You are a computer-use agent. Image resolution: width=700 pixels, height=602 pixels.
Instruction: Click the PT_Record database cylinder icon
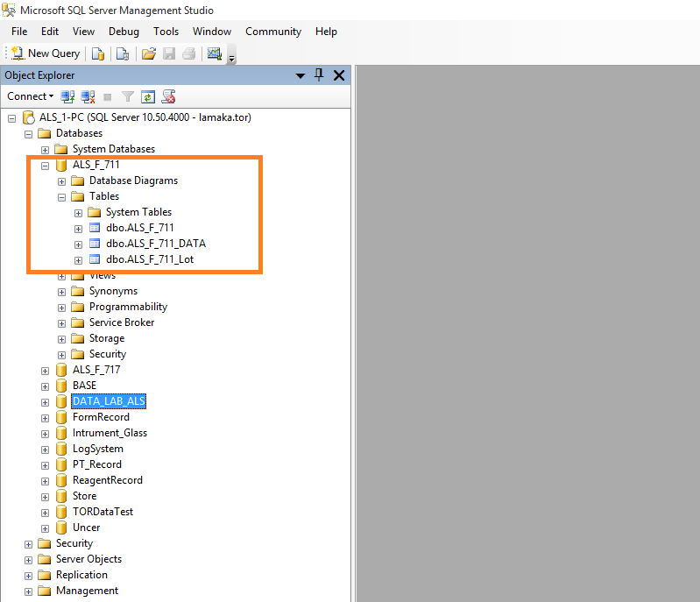pos(61,464)
